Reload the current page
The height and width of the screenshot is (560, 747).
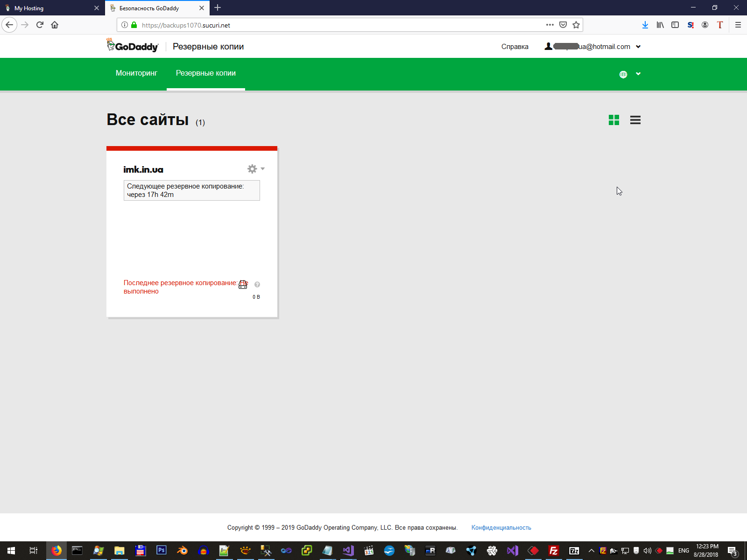pos(40,25)
